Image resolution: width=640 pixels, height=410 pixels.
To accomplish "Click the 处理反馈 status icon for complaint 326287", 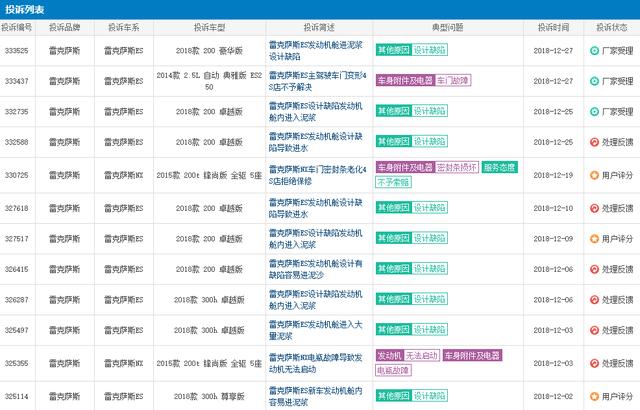I will (594, 299).
